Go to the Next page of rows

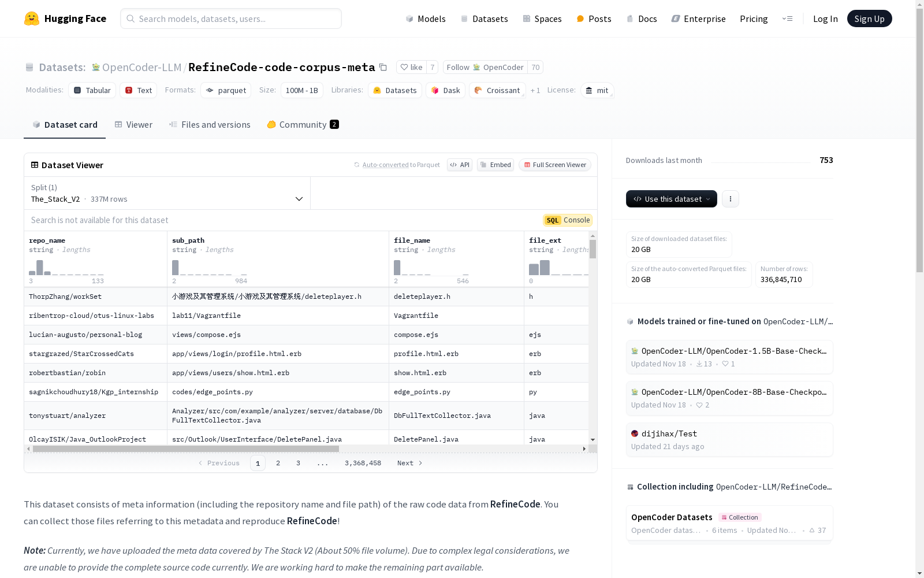pyautogui.click(x=409, y=462)
